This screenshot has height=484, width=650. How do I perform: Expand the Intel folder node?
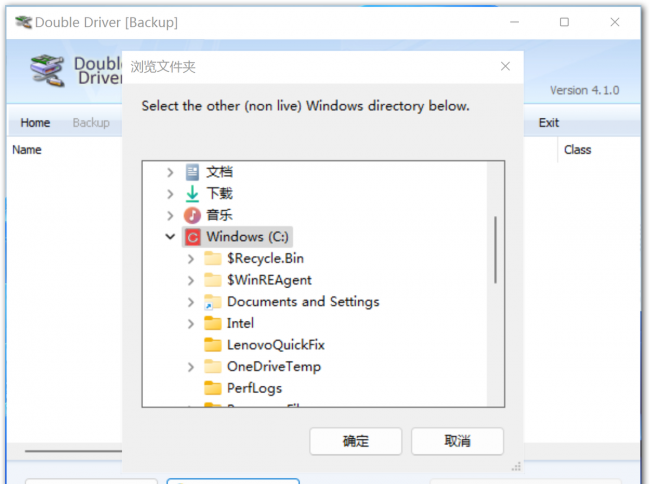coord(191,324)
